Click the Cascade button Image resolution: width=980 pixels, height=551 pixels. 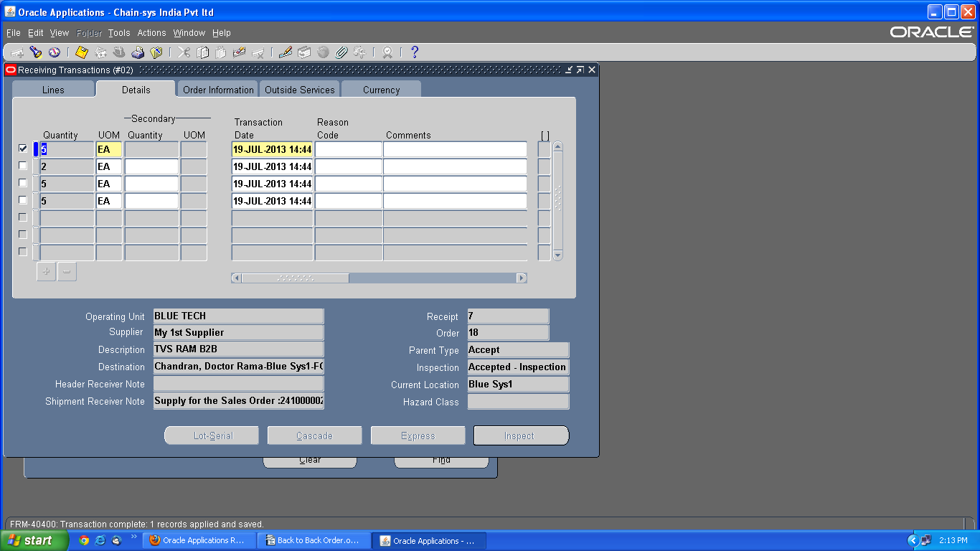(314, 435)
